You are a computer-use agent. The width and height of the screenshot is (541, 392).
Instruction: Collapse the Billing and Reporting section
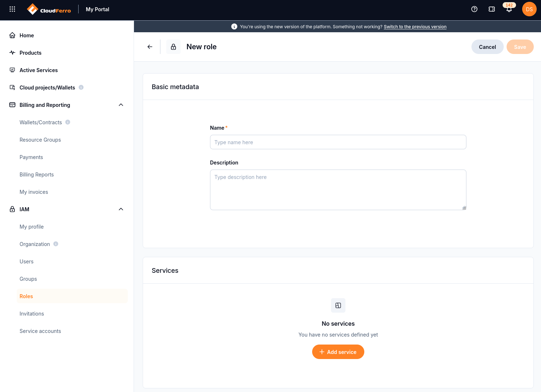121,105
